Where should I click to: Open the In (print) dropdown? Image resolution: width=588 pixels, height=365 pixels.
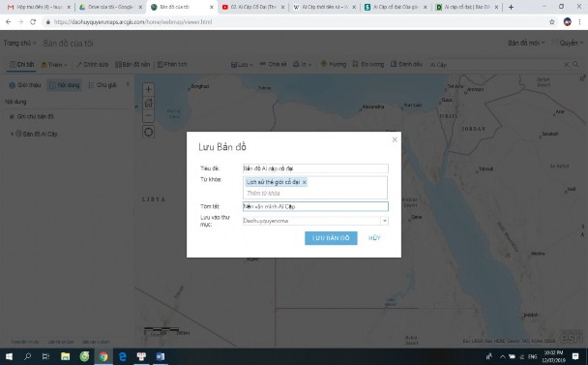coord(302,64)
